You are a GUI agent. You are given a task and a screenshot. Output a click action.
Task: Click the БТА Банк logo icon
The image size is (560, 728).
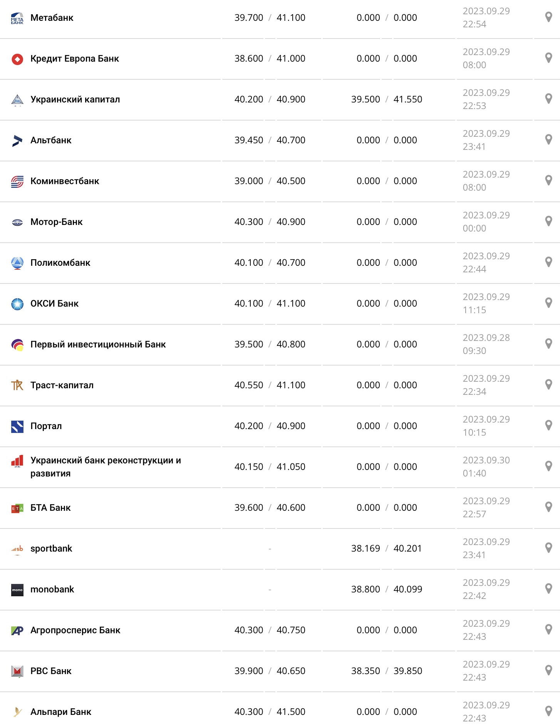point(17,507)
